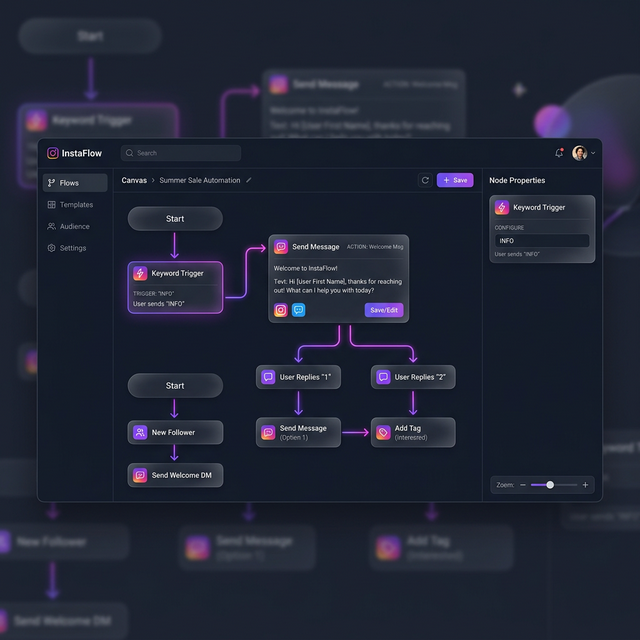Click the Canvas breadcrumb link
The image size is (640, 640).
[x=134, y=180]
